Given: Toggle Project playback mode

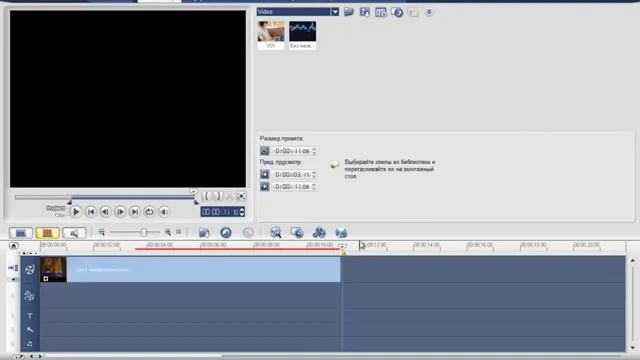Looking at the screenshot, I should [x=56, y=208].
